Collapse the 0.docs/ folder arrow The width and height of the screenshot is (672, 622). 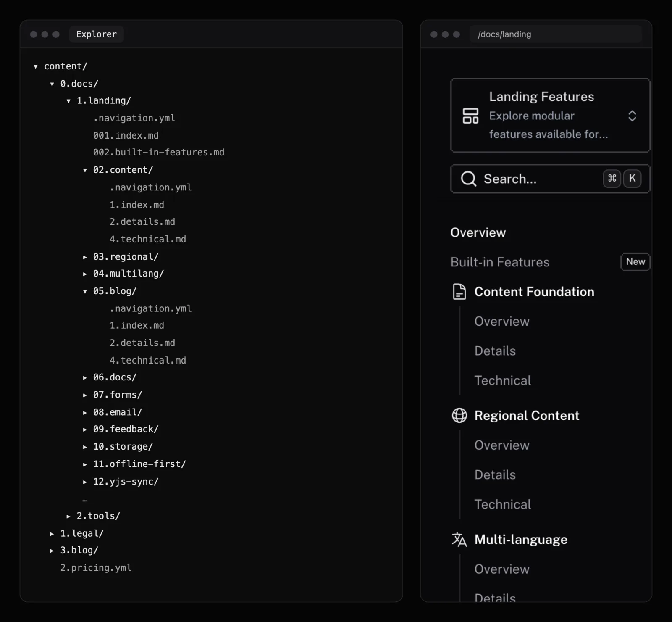[52, 84]
